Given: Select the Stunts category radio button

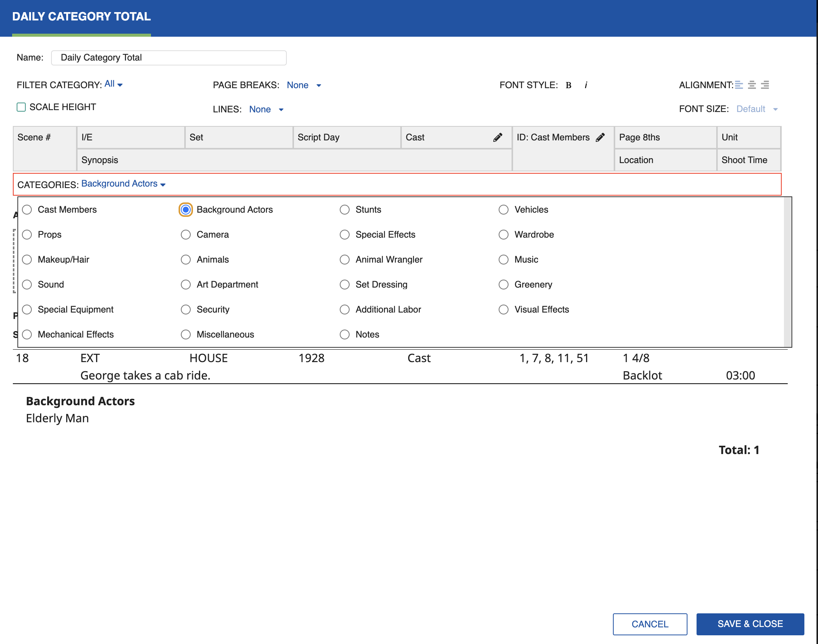Looking at the screenshot, I should [x=345, y=209].
